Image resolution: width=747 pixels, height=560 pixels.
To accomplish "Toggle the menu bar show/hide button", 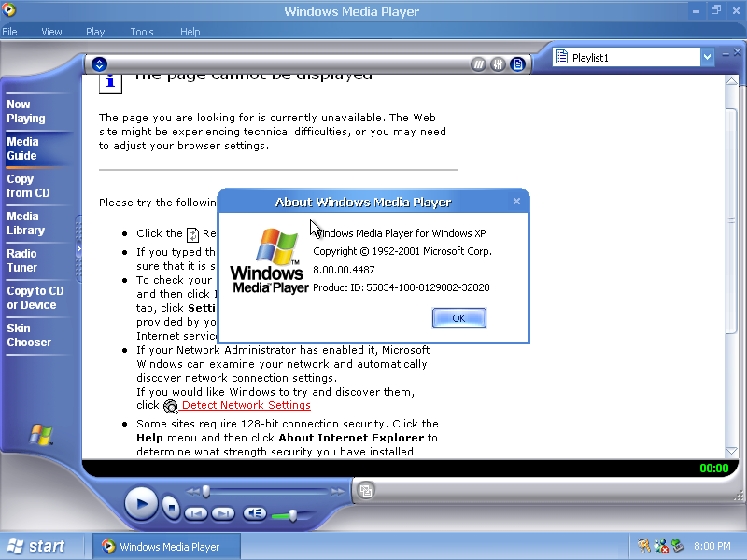I will tap(100, 64).
